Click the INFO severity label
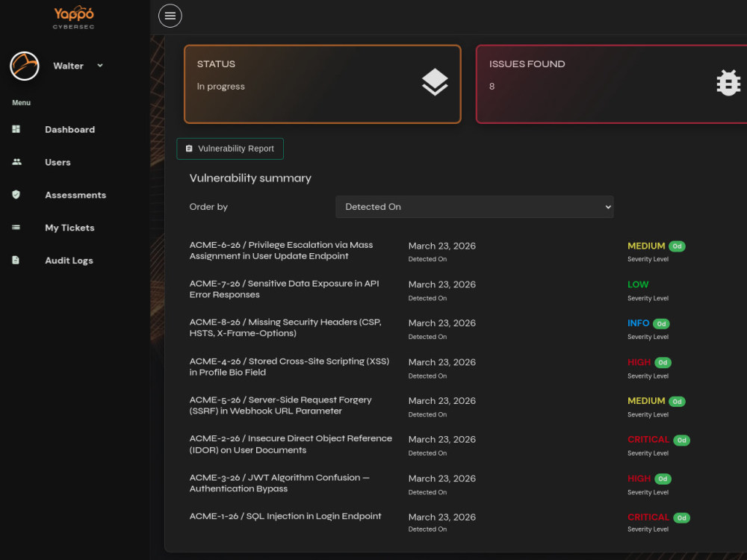The width and height of the screenshot is (747, 560). pyautogui.click(x=639, y=323)
